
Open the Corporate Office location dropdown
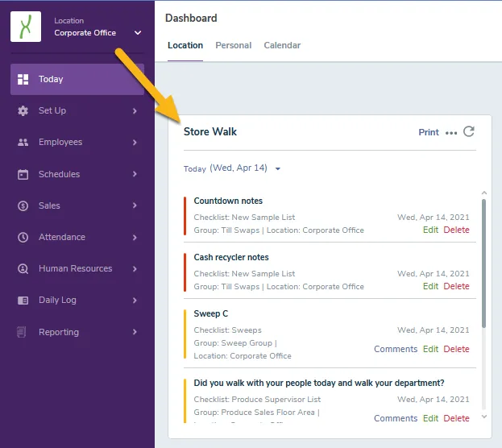click(x=138, y=33)
